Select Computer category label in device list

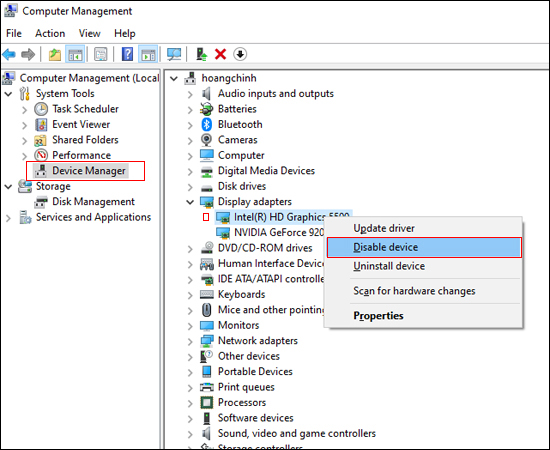241,155
